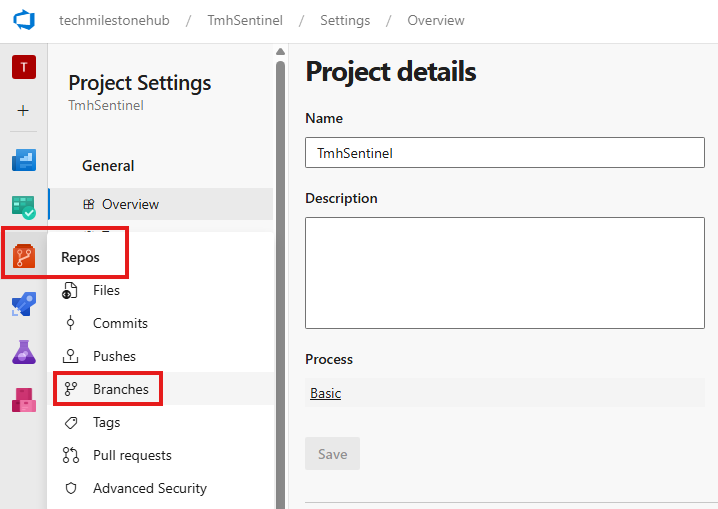Screen dimensions: 718x509
Task: Click the Process label
Action: 329,359
